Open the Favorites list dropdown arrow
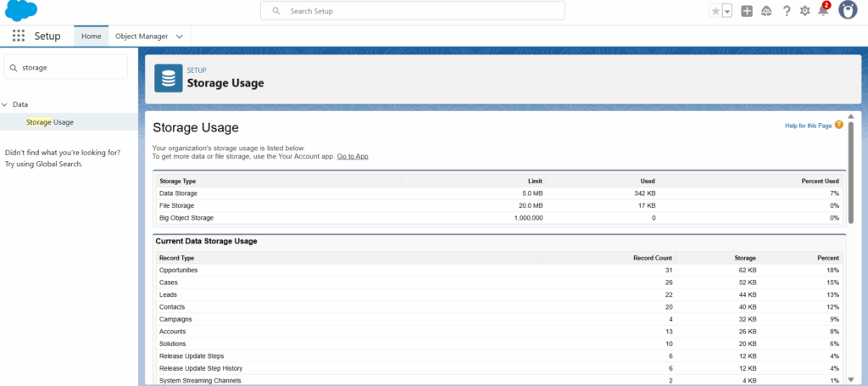This screenshot has width=868, height=386. coord(727,11)
